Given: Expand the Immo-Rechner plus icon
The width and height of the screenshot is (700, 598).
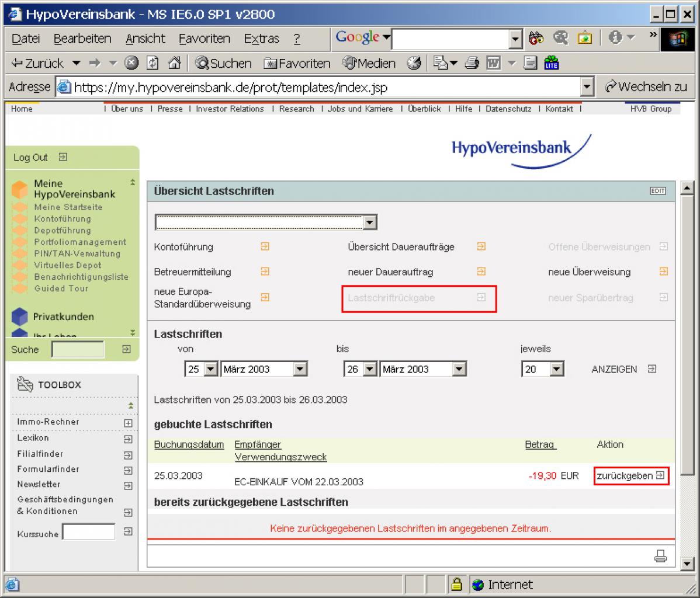Looking at the screenshot, I should coord(128,423).
